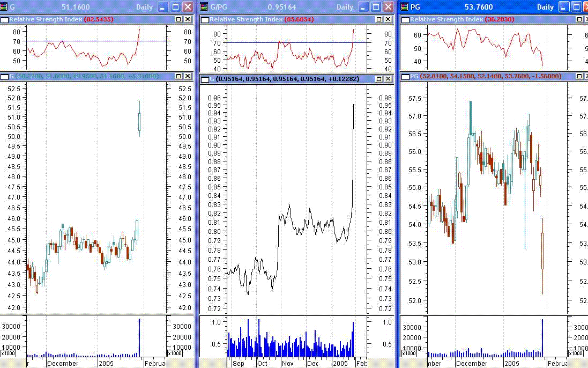Click the December date label in G window
Viewport: 588px width, 368px height.
pos(63,364)
